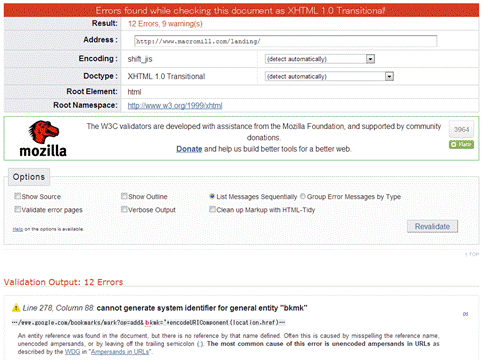
Task: Click the Address URL input field
Action: pos(285,41)
